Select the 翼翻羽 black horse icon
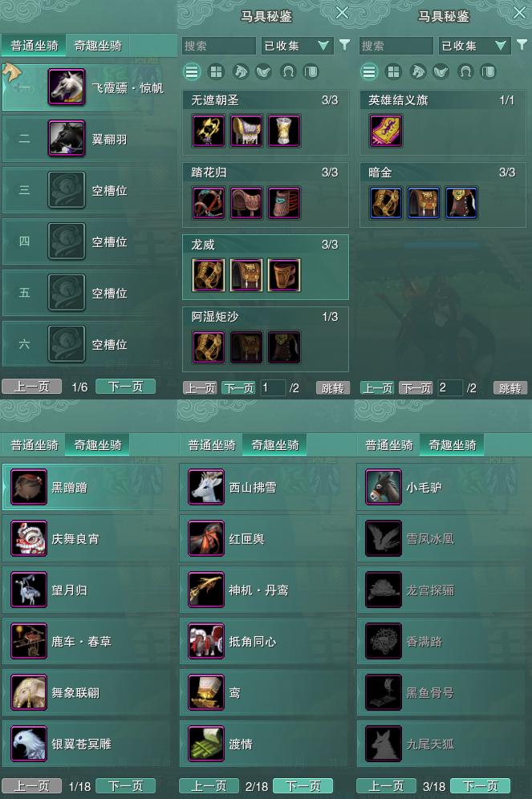532x799 pixels. pyautogui.click(x=67, y=138)
